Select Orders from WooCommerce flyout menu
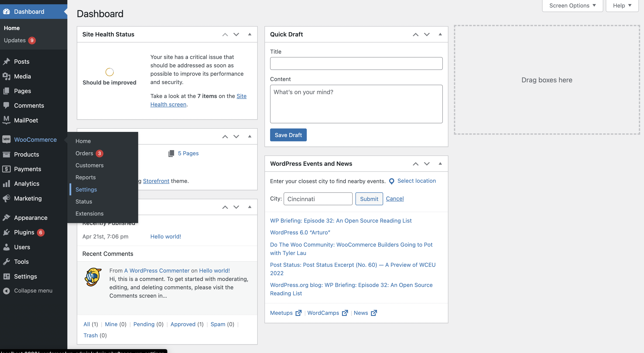 coord(84,153)
